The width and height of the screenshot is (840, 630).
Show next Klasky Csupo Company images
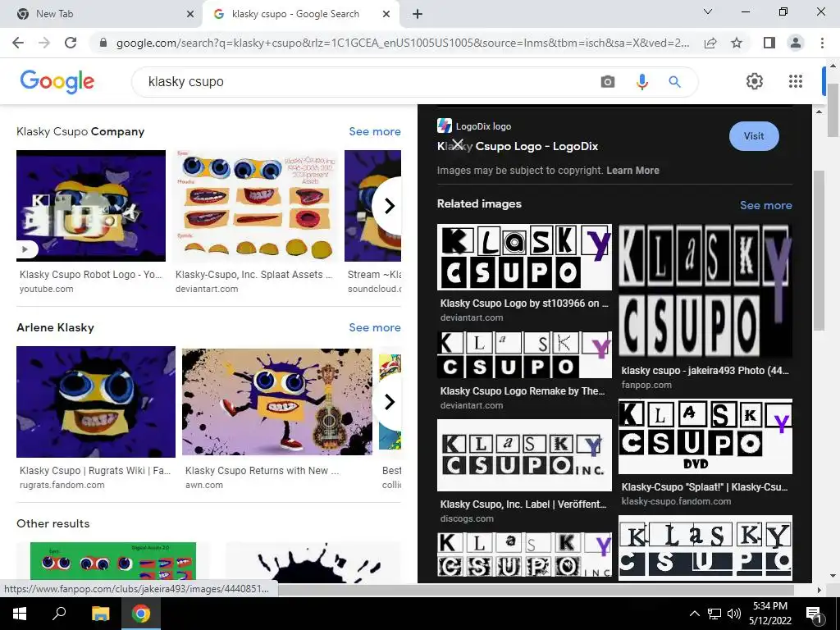click(390, 206)
